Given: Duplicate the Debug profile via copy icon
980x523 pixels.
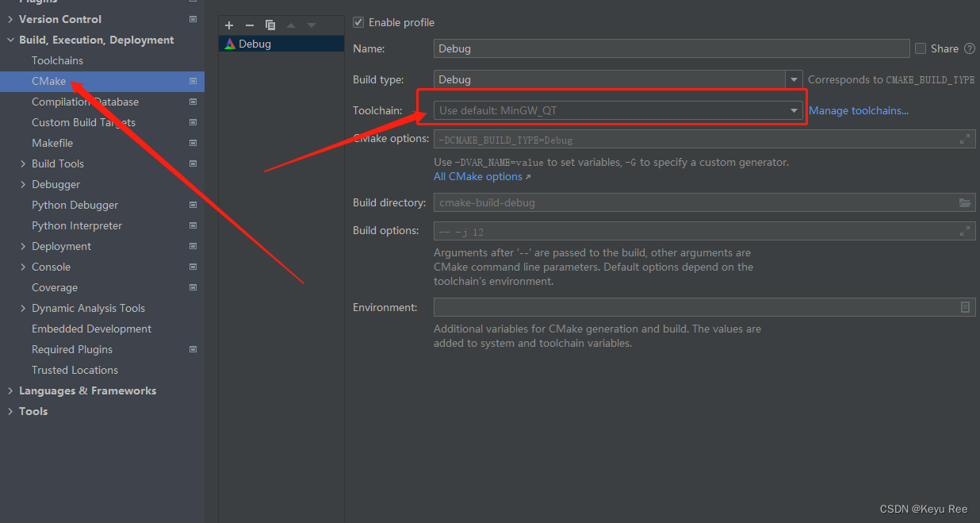Looking at the screenshot, I should (x=270, y=25).
